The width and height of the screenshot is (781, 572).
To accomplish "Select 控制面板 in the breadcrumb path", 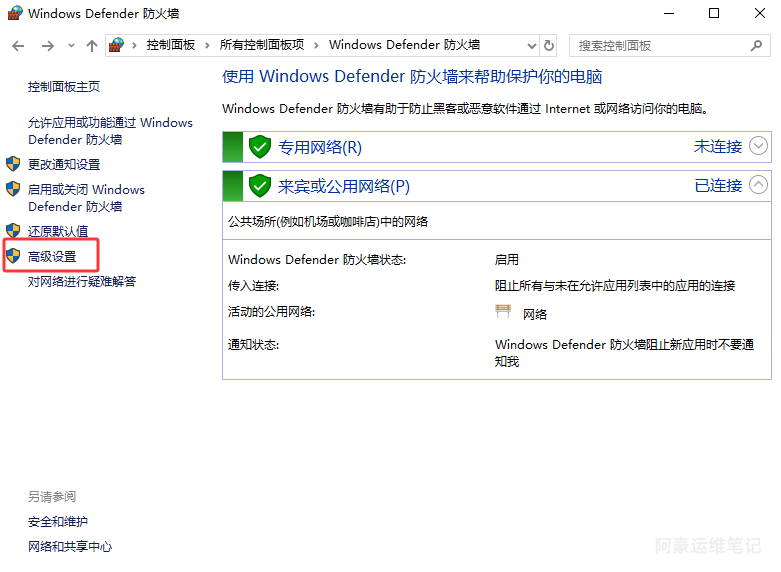I will (172, 45).
